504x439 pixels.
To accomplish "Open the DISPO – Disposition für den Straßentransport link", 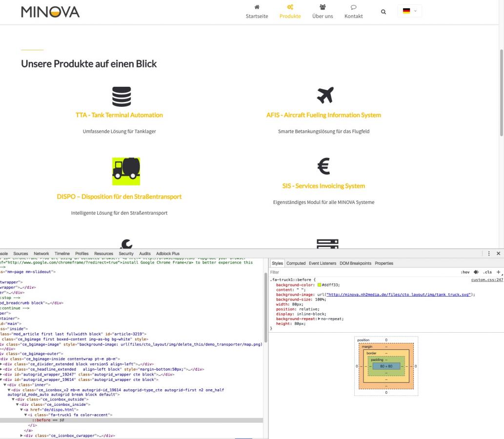I will point(119,197).
